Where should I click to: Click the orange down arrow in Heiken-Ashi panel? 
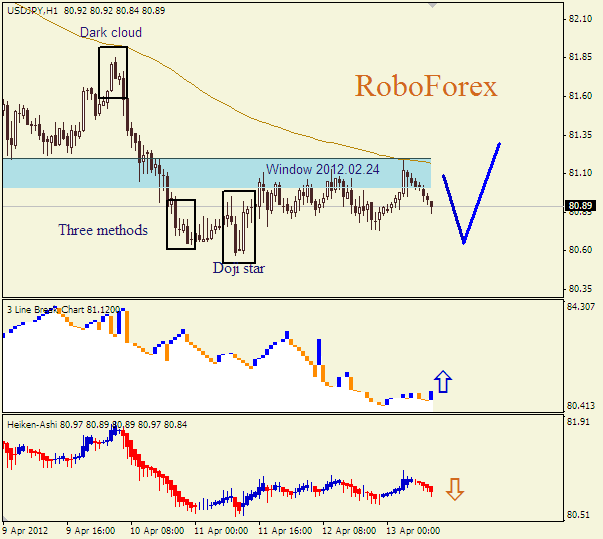click(x=455, y=488)
